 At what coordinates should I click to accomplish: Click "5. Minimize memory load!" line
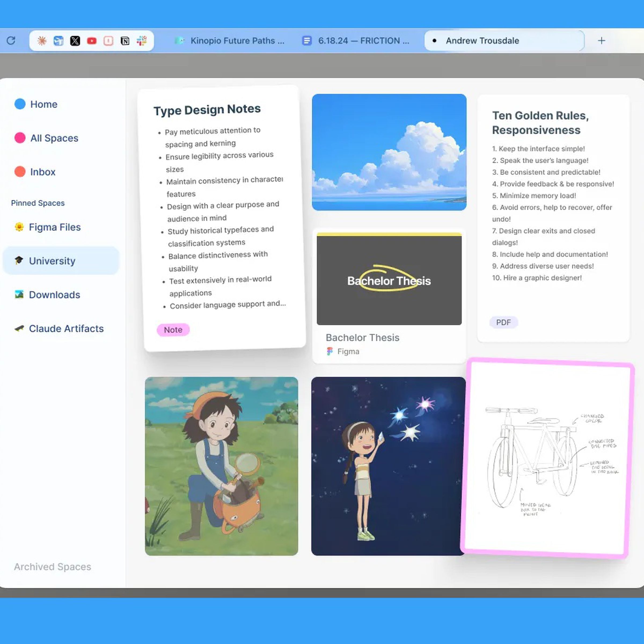[534, 196]
